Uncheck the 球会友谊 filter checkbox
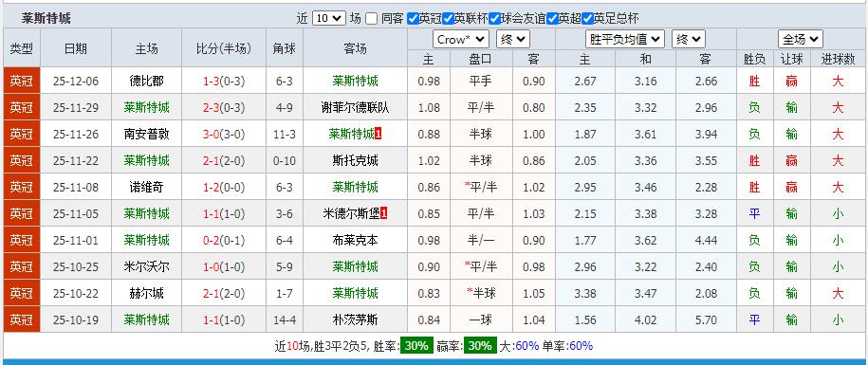 coord(494,18)
